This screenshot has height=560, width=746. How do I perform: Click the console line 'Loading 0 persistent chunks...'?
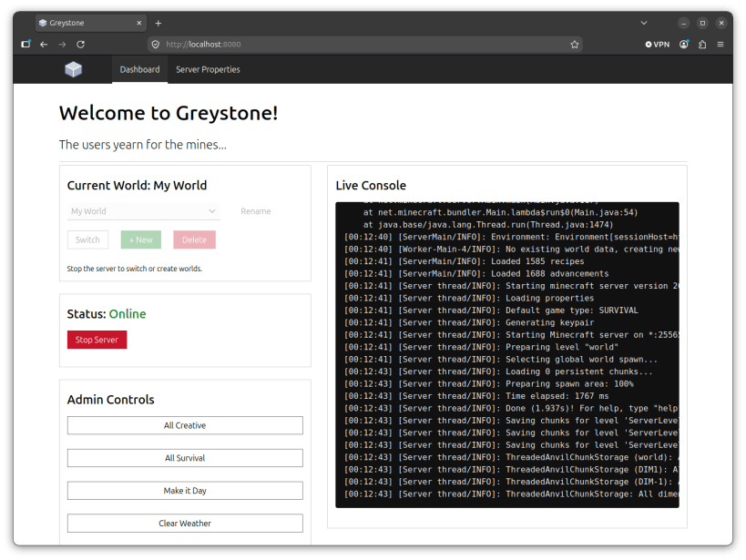coord(579,372)
